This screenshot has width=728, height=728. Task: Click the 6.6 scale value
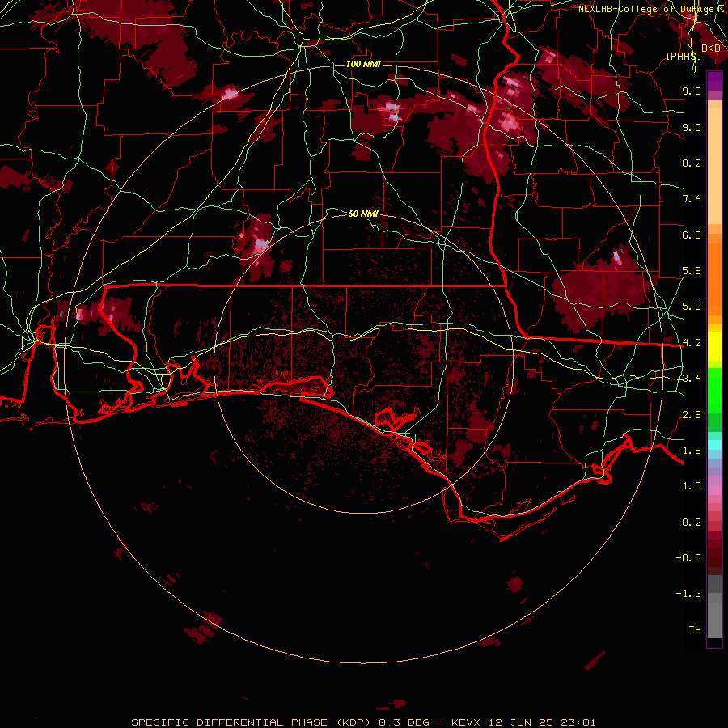[x=692, y=235]
